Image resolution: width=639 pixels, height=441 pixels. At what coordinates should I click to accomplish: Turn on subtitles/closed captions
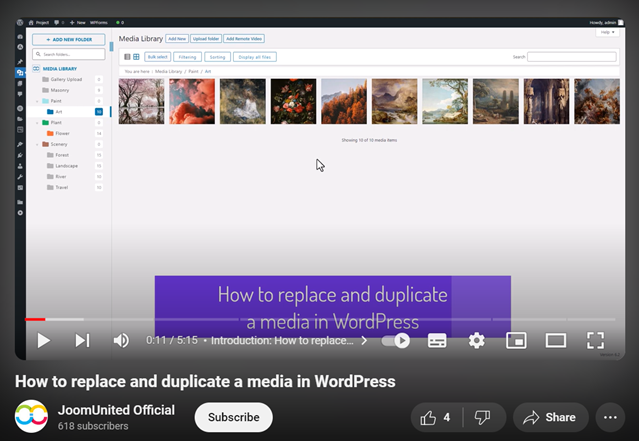click(437, 340)
